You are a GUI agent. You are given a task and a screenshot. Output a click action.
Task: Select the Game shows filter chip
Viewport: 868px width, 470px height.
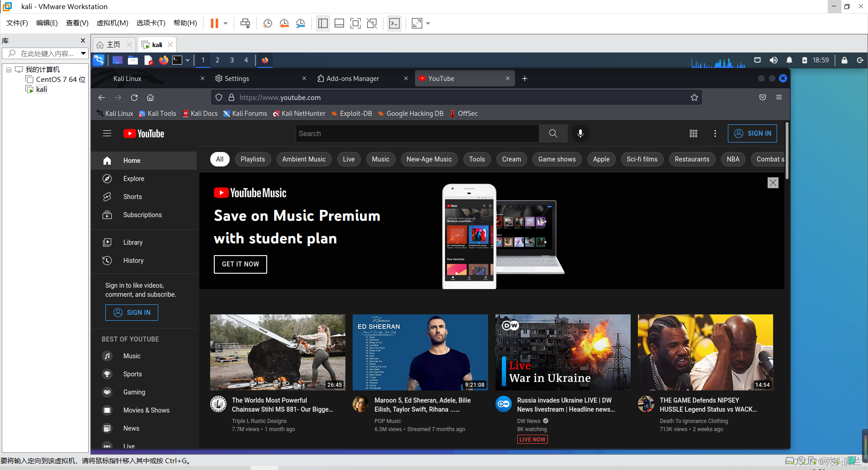557,159
